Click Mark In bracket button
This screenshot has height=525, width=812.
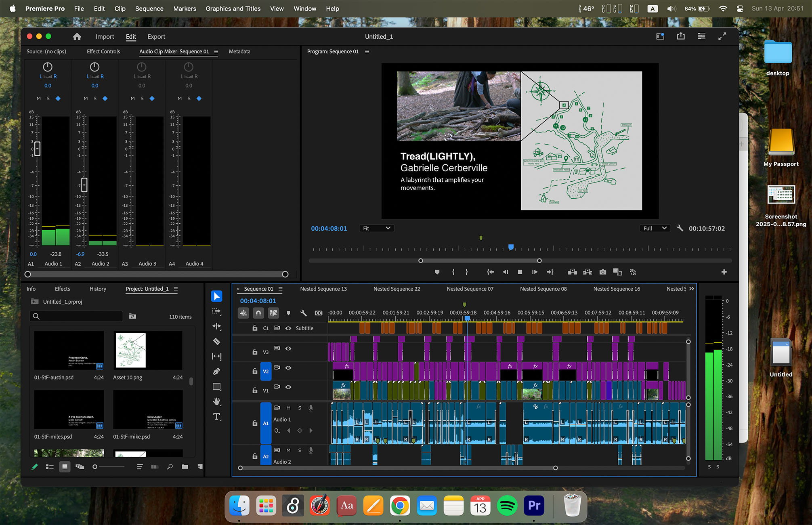coord(453,272)
